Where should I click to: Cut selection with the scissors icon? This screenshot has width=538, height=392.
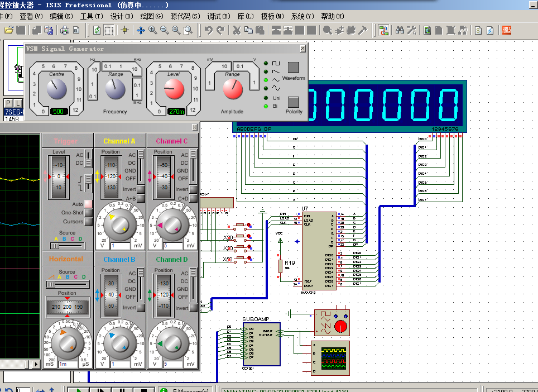pos(237,30)
